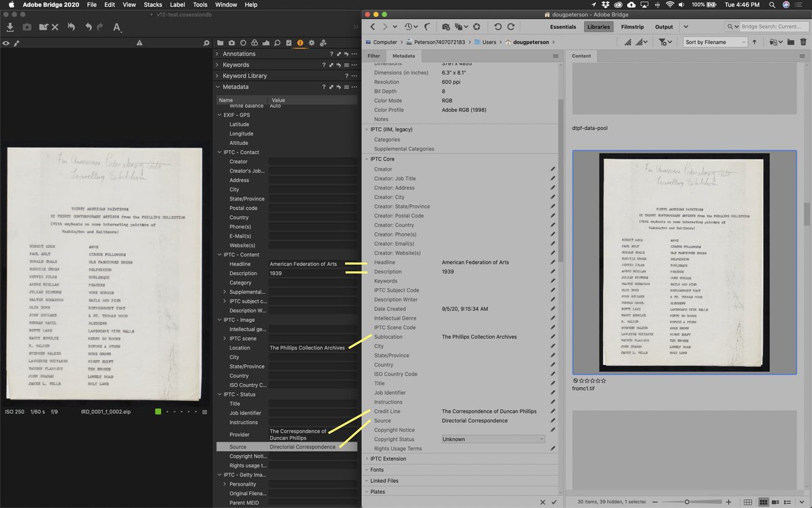
Task: Adjust the thumbnail size slider
Action: click(x=687, y=501)
